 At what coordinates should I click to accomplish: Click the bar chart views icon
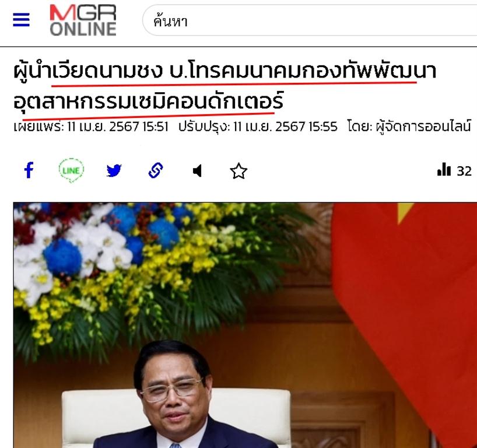(444, 170)
